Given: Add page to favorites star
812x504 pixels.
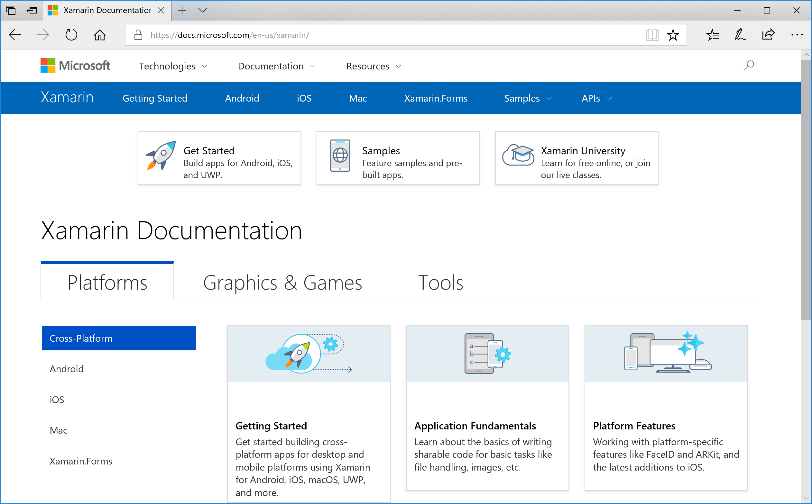Looking at the screenshot, I should 673,35.
